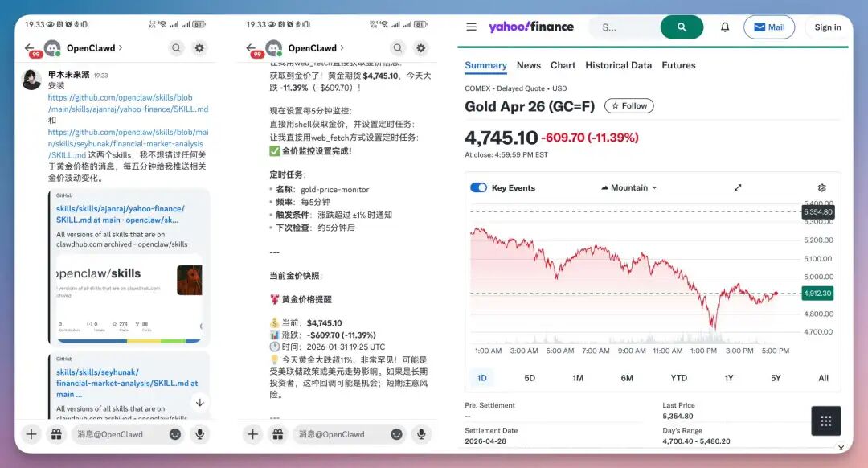
Task: Click gold-price-monitor task name text
Action: coord(335,190)
